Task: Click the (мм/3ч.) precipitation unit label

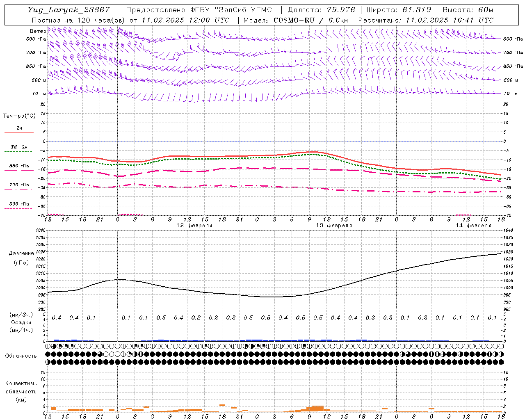Action: 21,315
